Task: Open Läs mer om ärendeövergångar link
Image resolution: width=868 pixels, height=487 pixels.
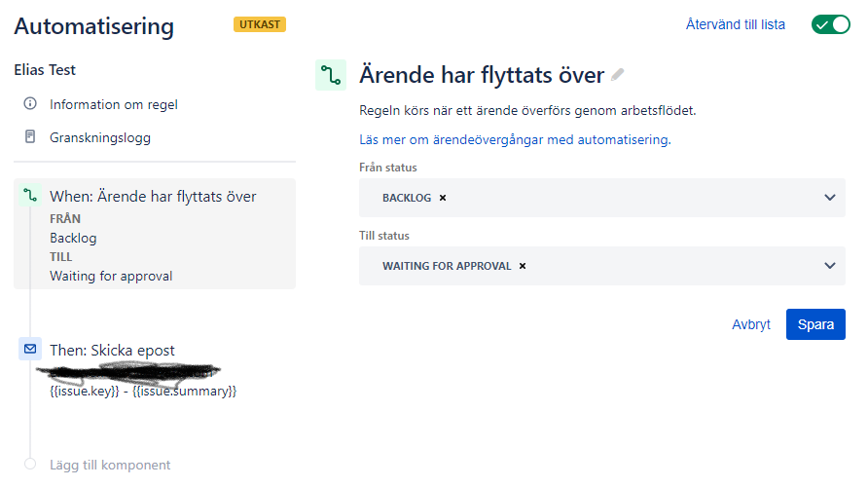Action: point(515,139)
